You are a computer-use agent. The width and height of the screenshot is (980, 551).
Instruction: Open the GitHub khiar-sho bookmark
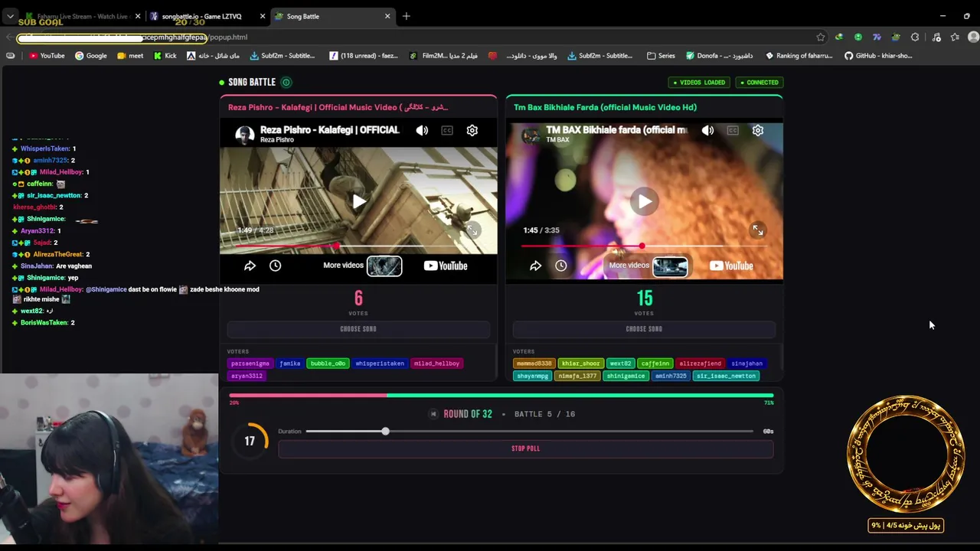[878, 56]
